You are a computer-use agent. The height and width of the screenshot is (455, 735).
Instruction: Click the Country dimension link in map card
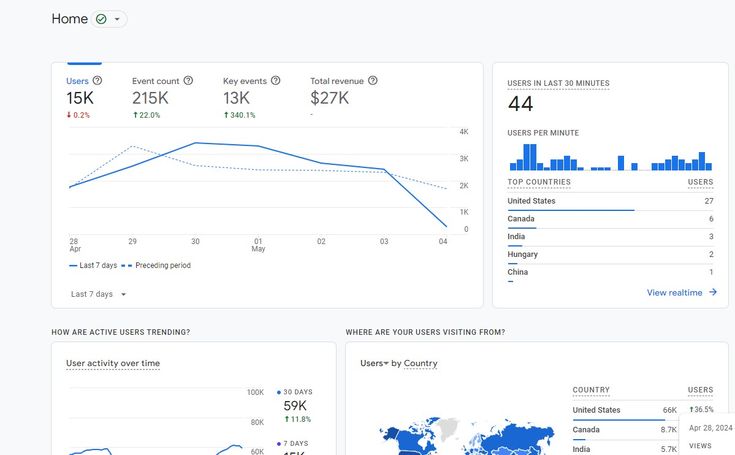(421, 364)
